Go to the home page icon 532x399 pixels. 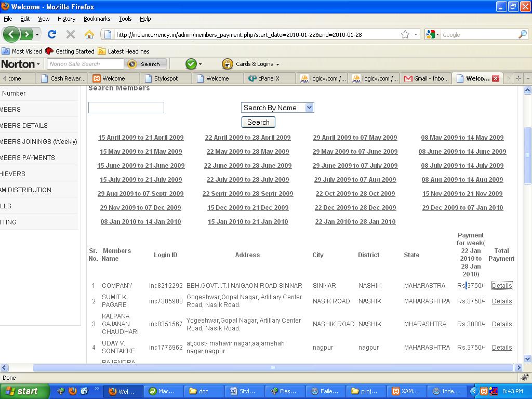(x=89, y=34)
